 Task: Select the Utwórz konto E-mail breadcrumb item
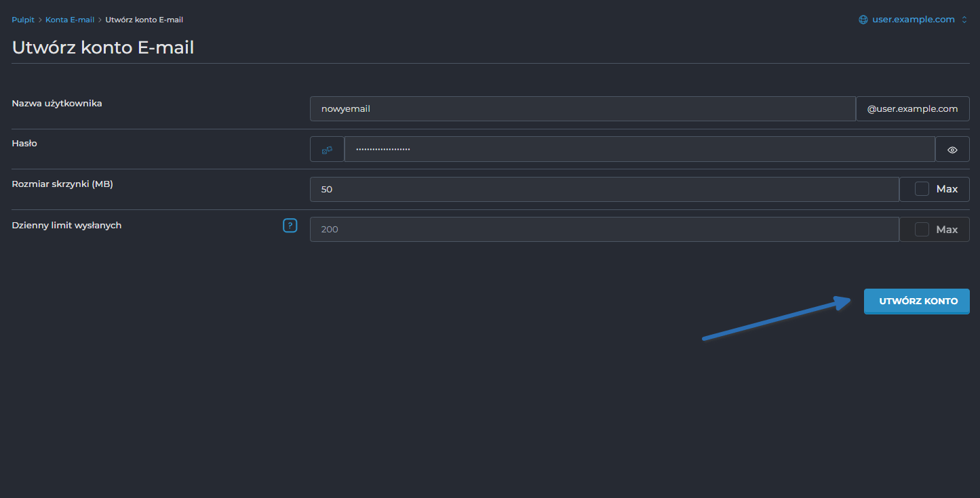click(144, 20)
